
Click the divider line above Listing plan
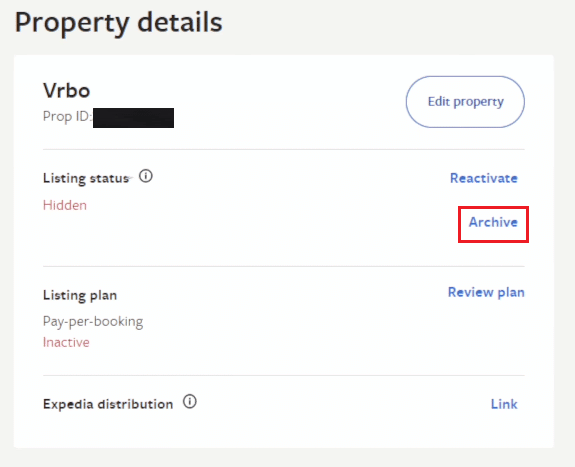tap(284, 266)
